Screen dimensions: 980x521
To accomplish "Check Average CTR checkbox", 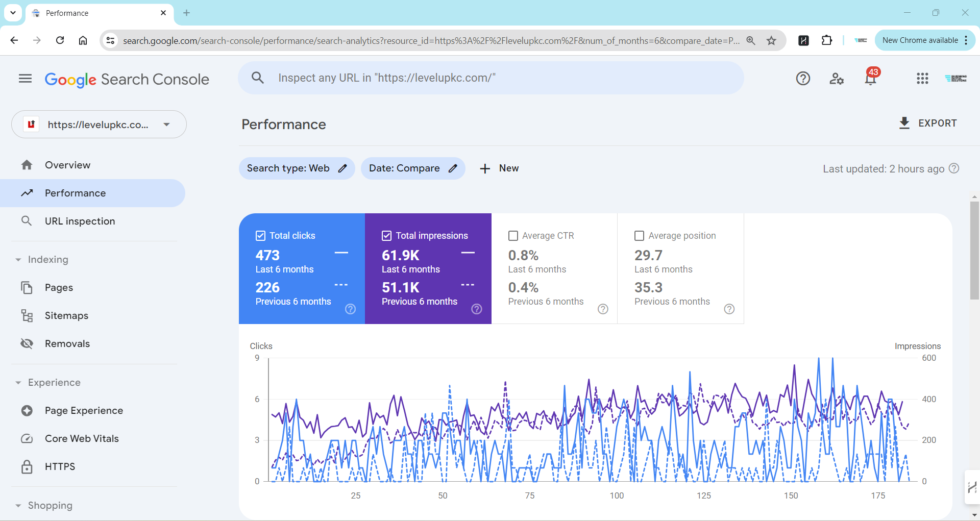I will pos(513,236).
